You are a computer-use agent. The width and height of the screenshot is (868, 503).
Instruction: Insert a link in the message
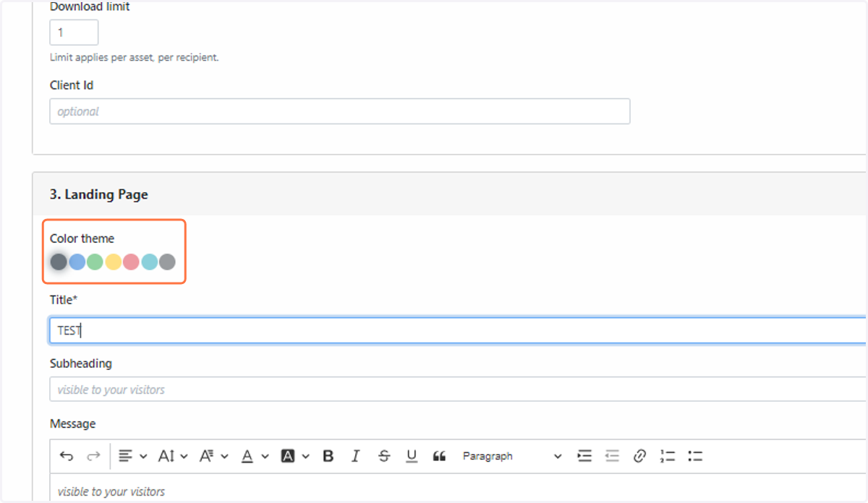pyautogui.click(x=639, y=456)
